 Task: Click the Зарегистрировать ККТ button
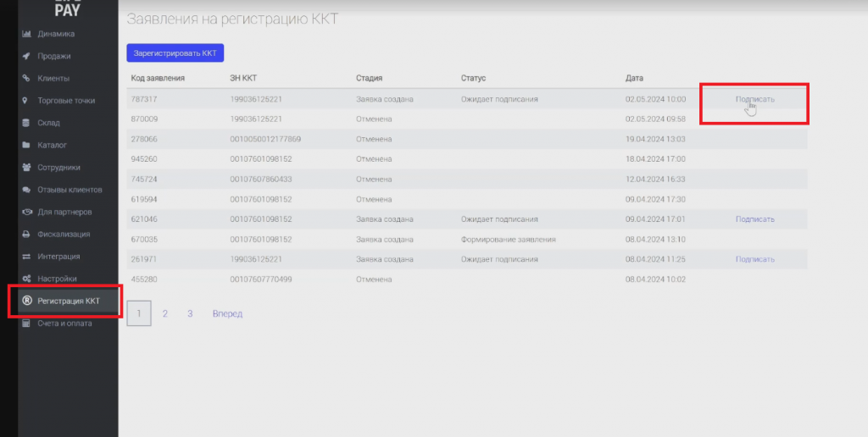[175, 53]
